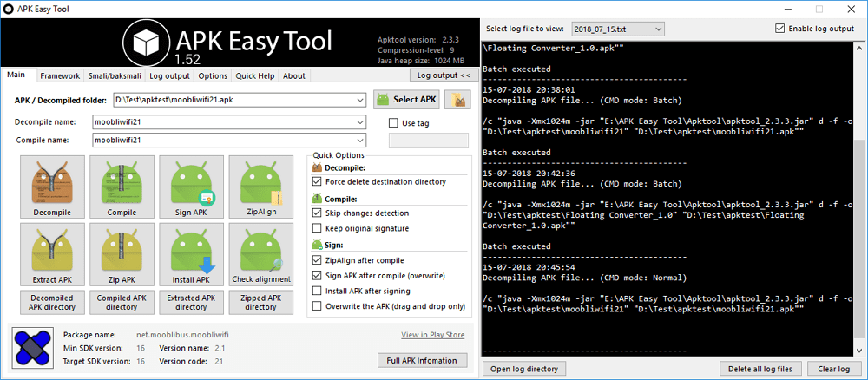Image resolution: width=868 pixels, height=380 pixels.
Task: Open the Decompile name dropdown
Action: click(359, 123)
